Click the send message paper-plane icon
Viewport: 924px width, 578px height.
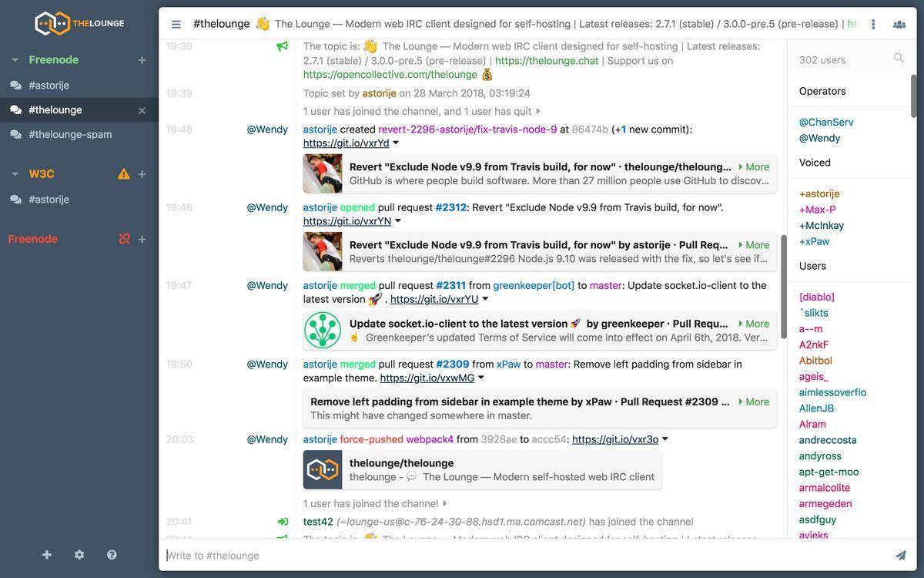click(x=901, y=556)
